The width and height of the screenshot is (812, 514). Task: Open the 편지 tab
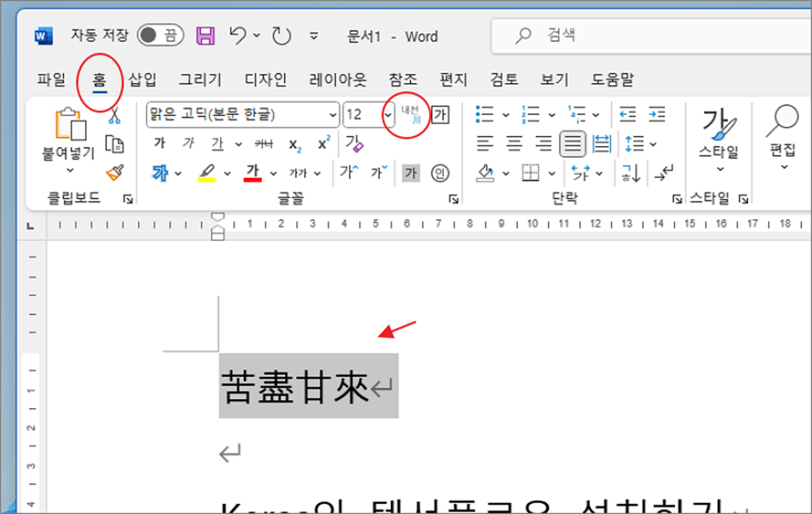pyautogui.click(x=453, y=80)
